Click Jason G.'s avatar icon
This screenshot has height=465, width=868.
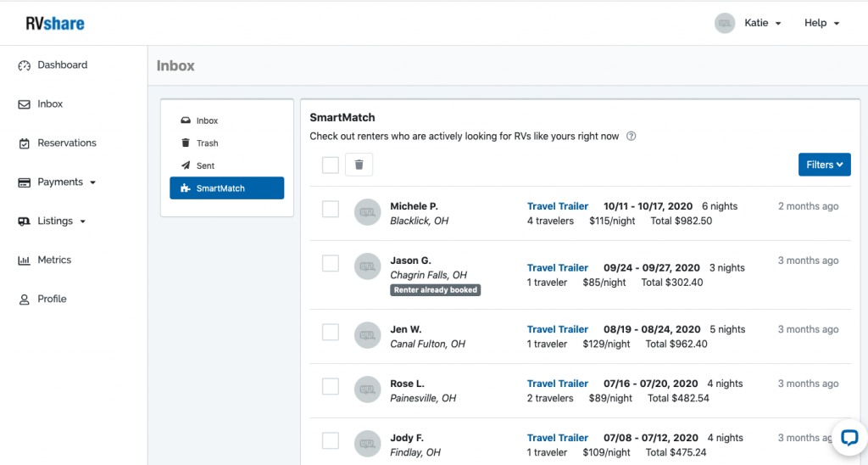pyautogui.click(x=368, y=266)
